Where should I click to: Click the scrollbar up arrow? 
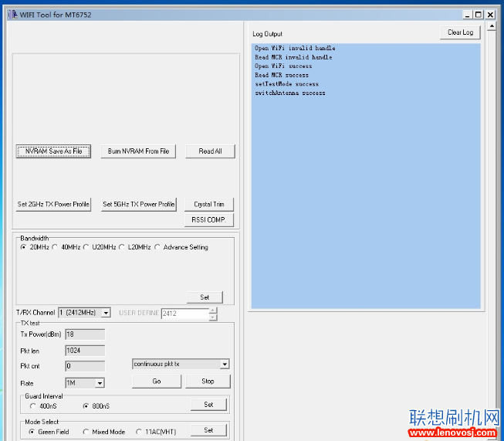492,26
